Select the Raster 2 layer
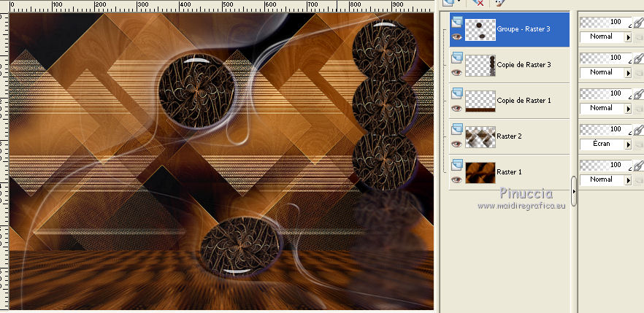 point(510,136)
